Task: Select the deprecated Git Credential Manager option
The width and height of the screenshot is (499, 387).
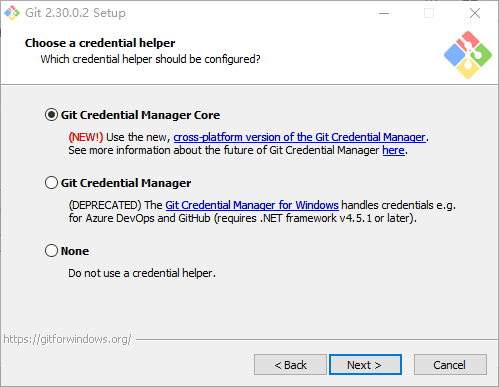Action: click(x=51, y=183)
